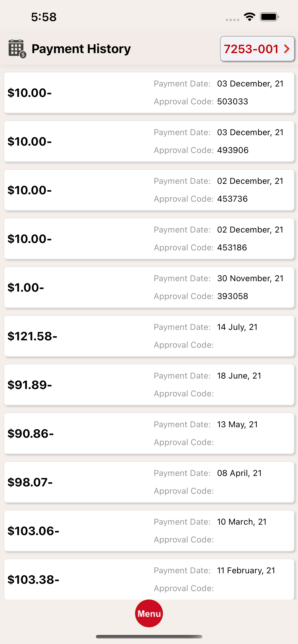Tap the battery status icon
The height and width of the screenshot is (644, 298).
[269, 17]
